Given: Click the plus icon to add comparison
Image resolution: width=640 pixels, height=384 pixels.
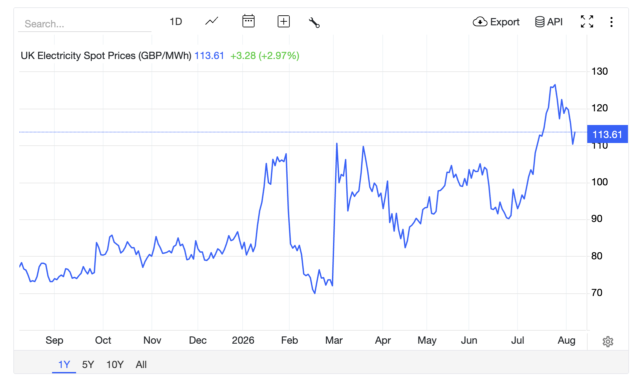Looking at the screenshot, I should click(283, 21).
